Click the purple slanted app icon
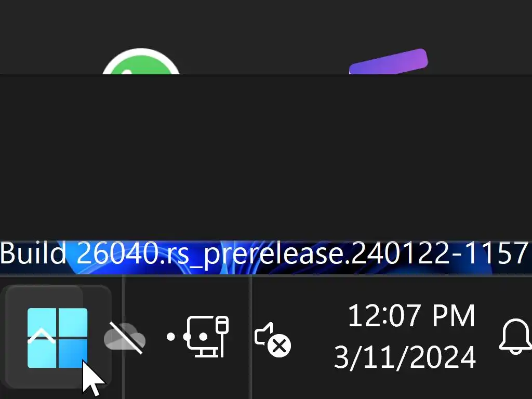532x399 pixels. (x=389, y=62)
